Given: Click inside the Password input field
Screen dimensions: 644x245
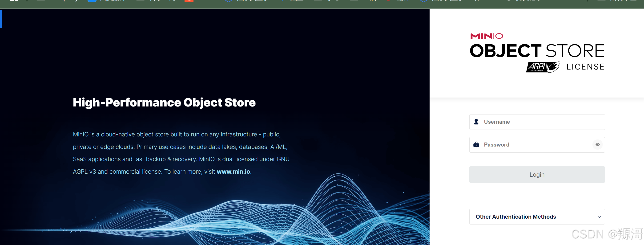Looking at the screenshot, I should [x=525, y=145].
